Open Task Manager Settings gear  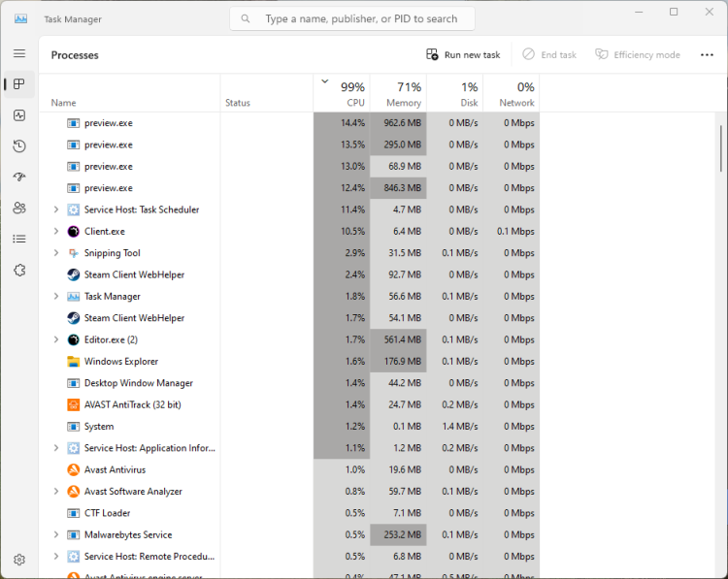tap(19, 560)
